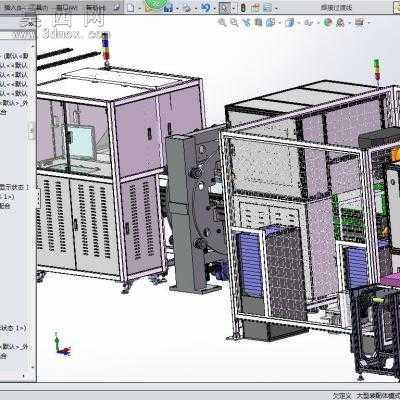
Task: Open the Print dropdown arrow
Action: 196,8
